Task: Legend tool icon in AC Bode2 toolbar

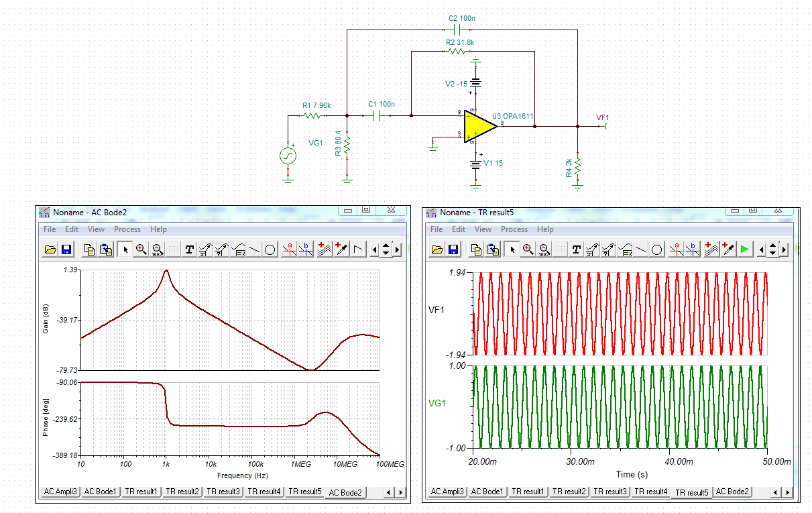Action: [238, 249]
